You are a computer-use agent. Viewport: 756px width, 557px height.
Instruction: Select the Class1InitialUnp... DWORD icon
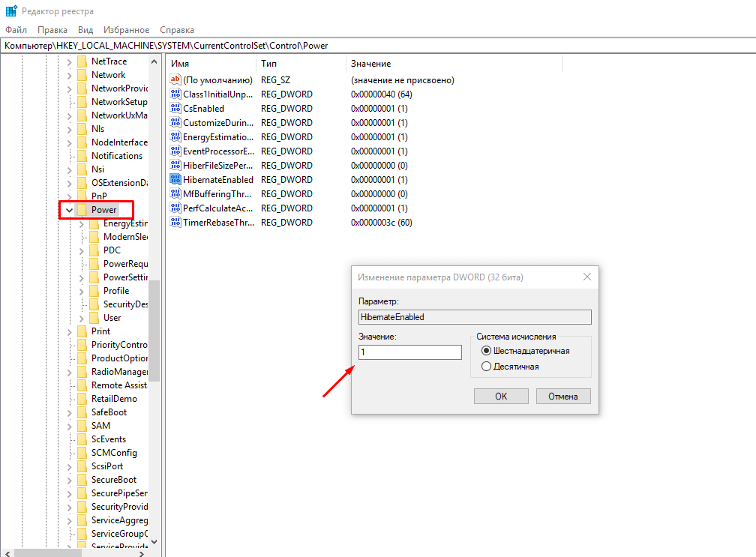tap(175, 94)
